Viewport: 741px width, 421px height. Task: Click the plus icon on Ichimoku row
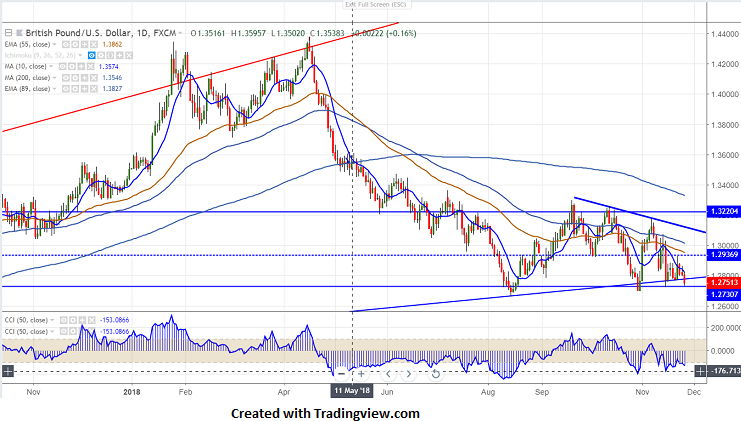tap(120, 55)
